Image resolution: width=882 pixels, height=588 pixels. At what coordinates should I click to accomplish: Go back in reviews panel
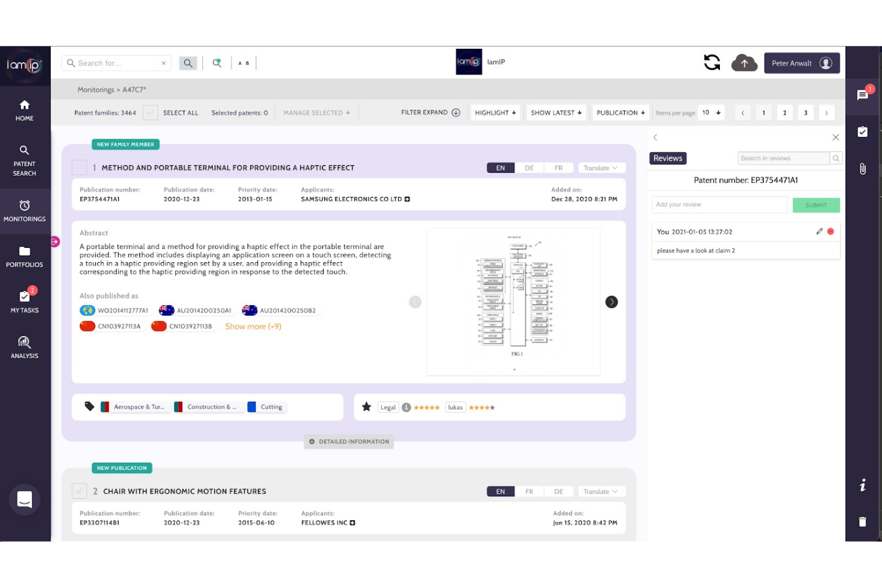(x=656, y=138)
